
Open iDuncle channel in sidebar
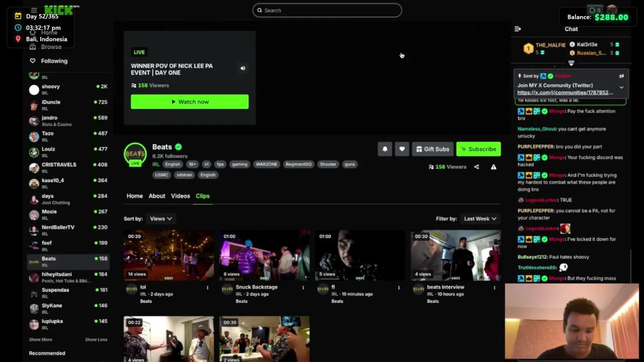click(x=68, y=105)
